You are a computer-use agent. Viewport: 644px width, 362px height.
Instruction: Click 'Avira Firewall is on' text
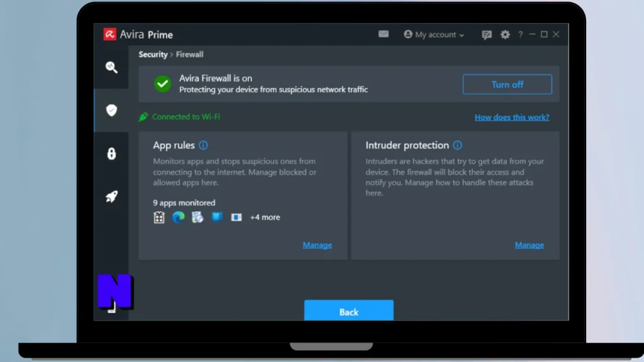(x=216, y=78)
